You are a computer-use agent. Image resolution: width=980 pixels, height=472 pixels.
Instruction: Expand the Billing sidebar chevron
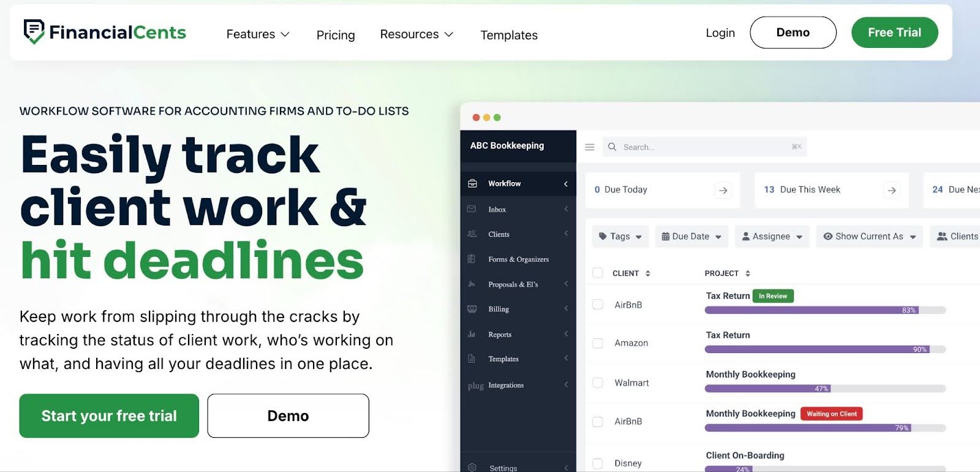click(x=566, y=308)
